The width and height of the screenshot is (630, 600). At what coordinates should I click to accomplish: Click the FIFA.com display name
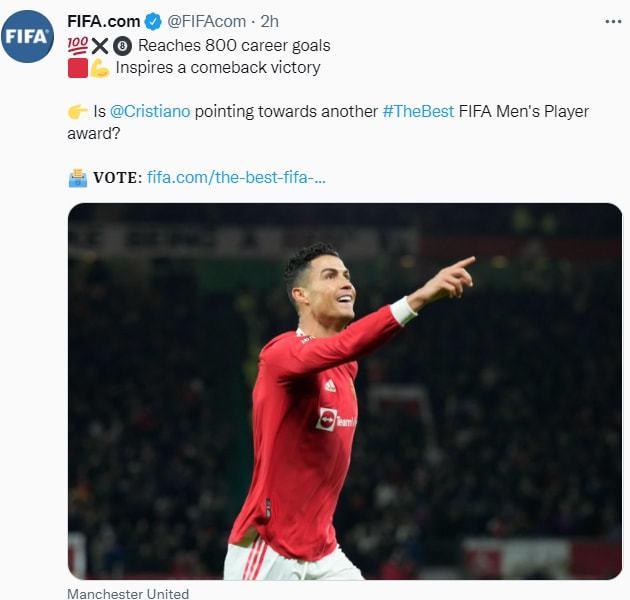pos(104,22)
